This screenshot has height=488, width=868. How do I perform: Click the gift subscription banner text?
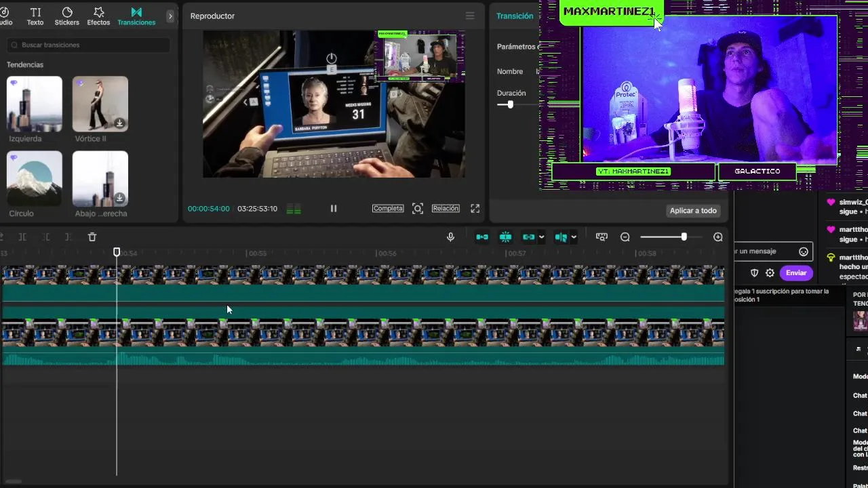781,295
